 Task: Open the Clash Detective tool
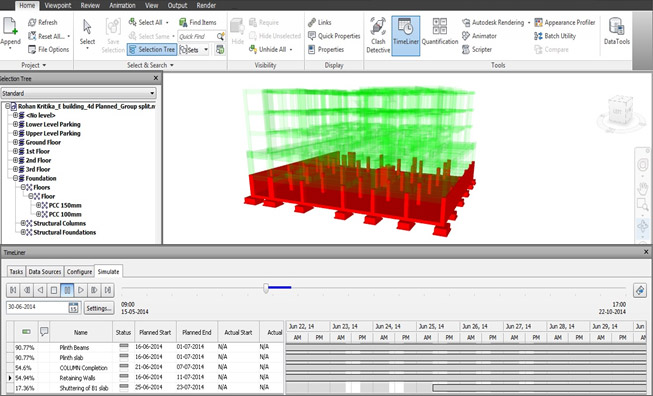(x=378, y=35)
